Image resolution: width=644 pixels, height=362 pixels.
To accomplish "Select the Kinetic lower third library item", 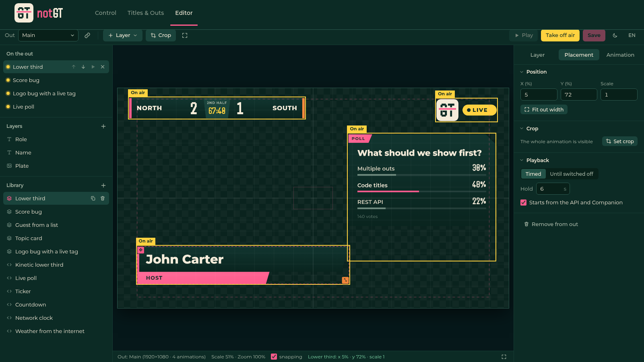I will [56, 265].
